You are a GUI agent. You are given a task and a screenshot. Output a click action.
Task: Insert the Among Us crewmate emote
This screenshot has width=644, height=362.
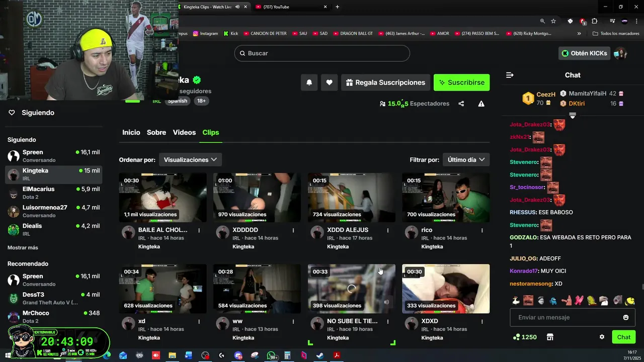[553, 301]
